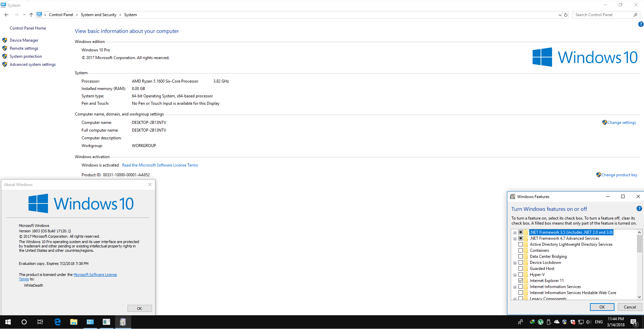This screenshot has height=329, width=644.
Task: Expand Internet Information Services node
Action: (515, 287)
